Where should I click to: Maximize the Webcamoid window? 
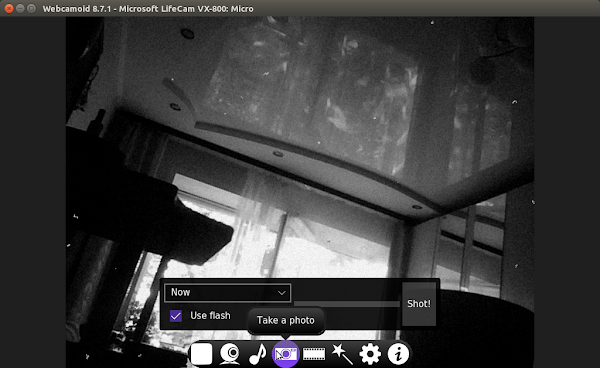31,8
